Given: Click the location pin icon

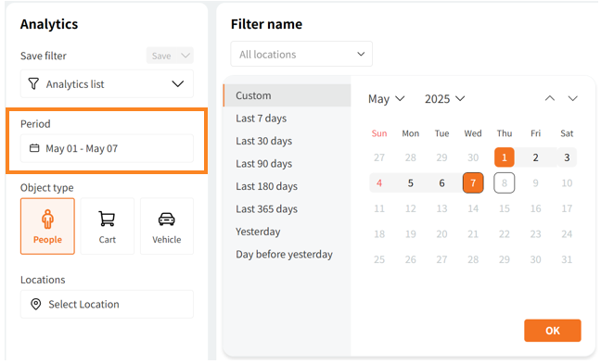Looking at the screenshot, I should tap(35, 305).
